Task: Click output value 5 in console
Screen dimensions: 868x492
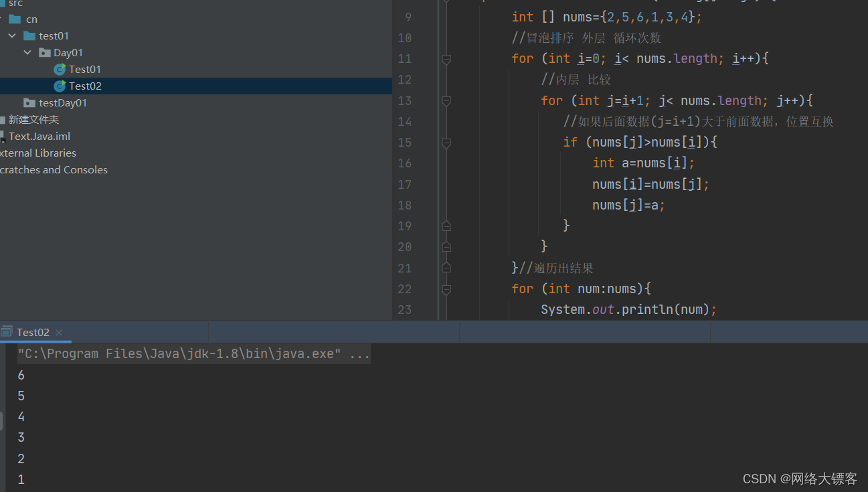Action: tap(21, 396)
